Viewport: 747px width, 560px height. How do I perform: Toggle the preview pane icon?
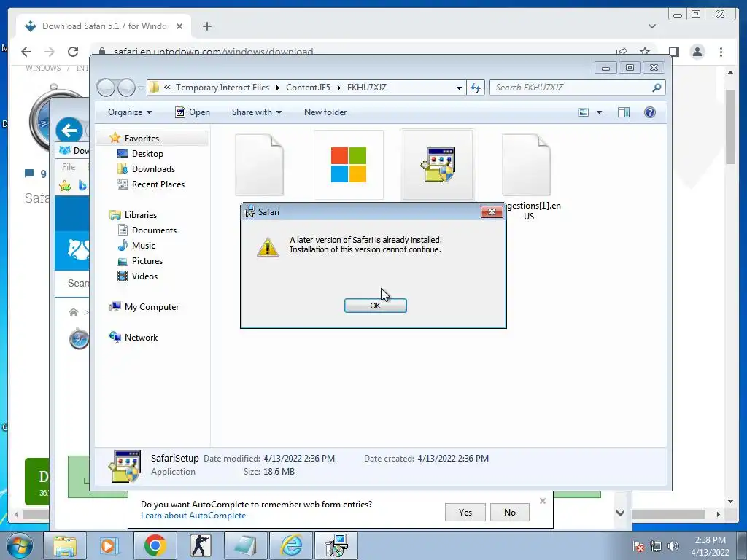click(x=623, y=112)
